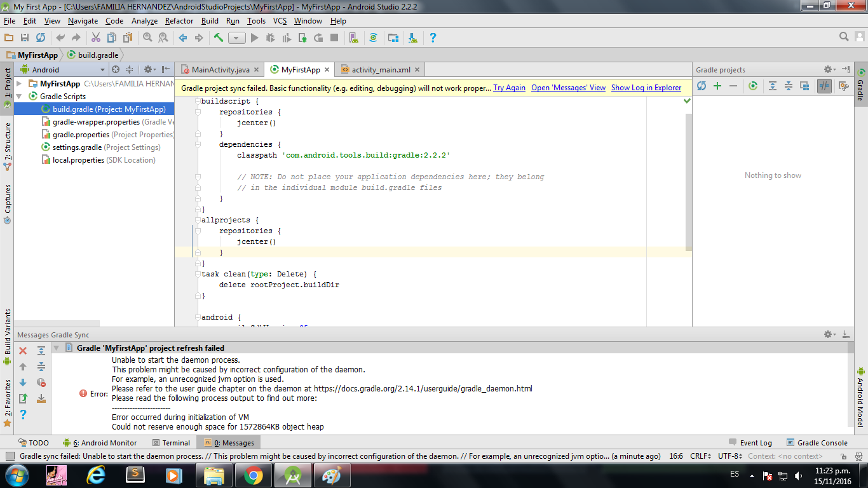Click the Debug bug icon

pyautogui.click(x=271, y=38)
